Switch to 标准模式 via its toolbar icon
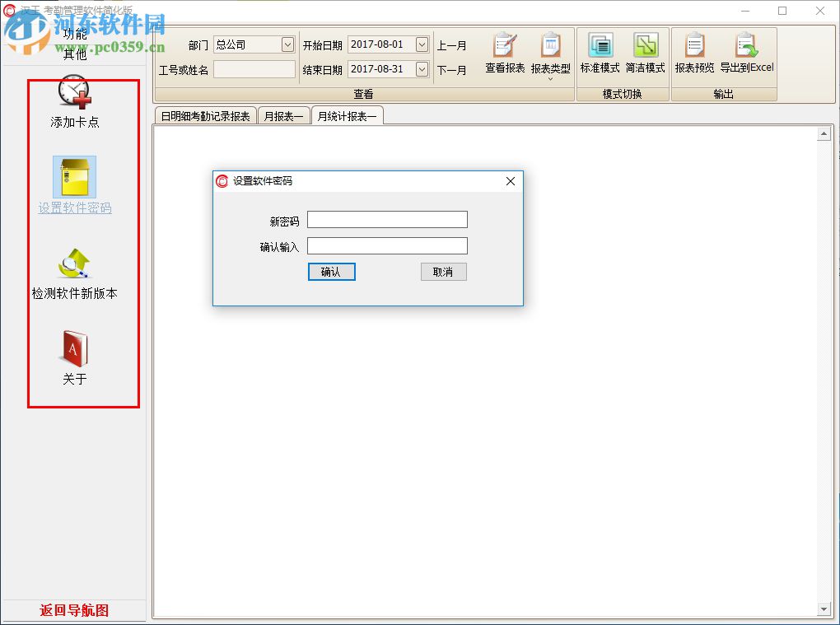 point(600,54)
